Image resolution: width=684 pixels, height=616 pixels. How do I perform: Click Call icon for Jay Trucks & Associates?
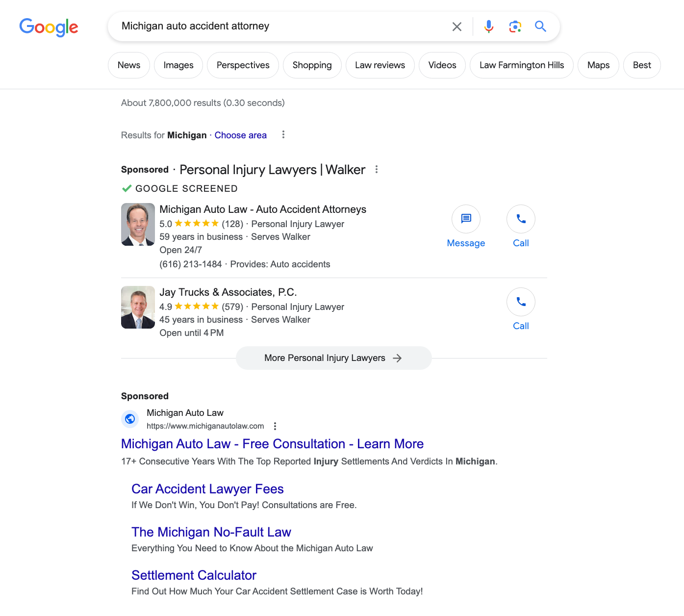tap(521, 302)
